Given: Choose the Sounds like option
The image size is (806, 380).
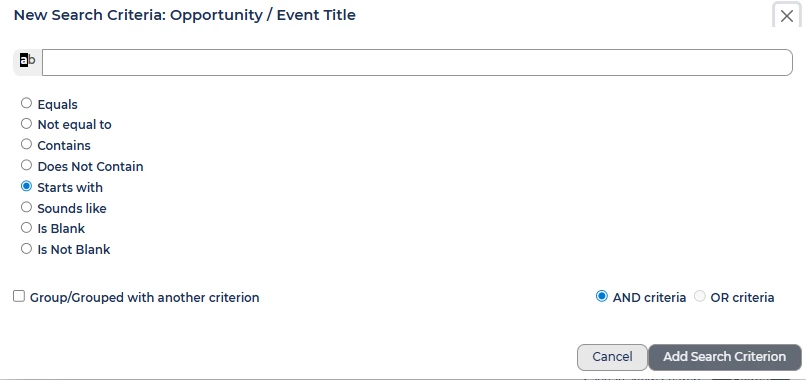Looking at the screenshot, I should coord(26,207).
